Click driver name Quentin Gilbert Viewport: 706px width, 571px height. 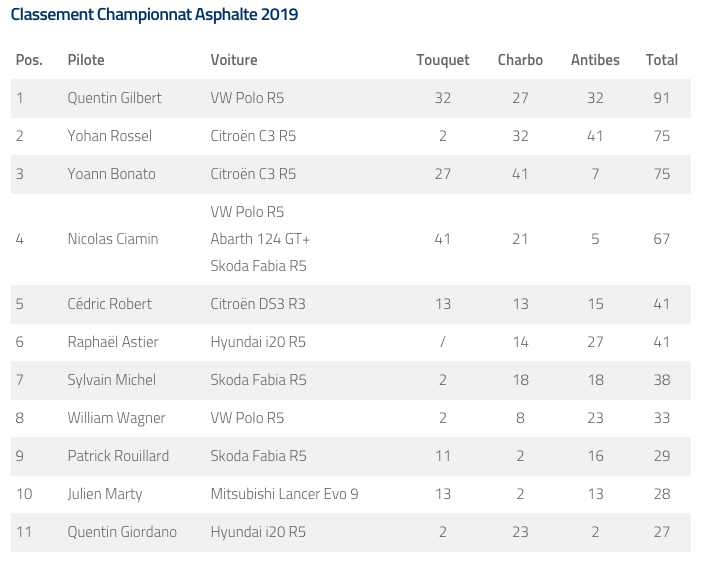[114, 98]
